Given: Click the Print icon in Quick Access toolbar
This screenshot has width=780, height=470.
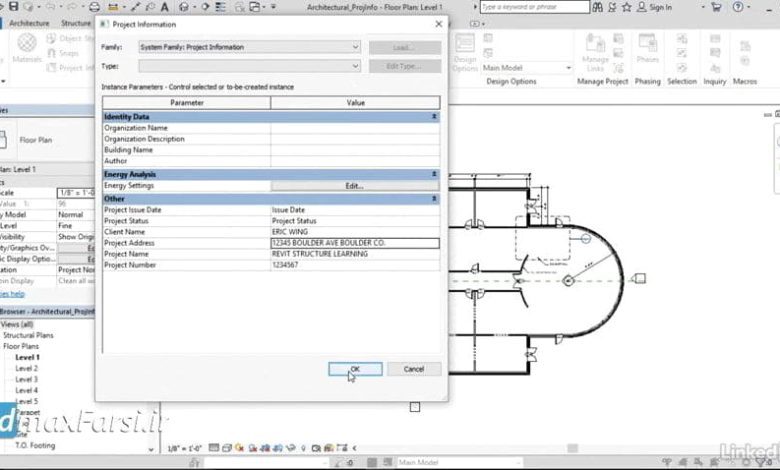Looking at the screenshot, I should 94,7.
